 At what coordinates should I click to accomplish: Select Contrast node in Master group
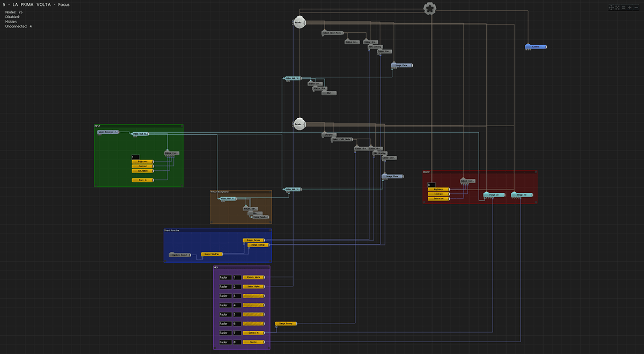point(438,194)
